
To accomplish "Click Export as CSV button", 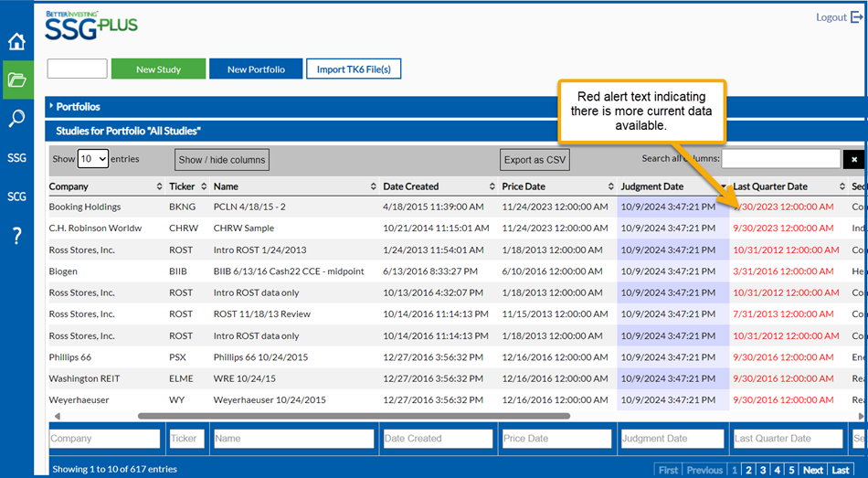I will 535,160.
